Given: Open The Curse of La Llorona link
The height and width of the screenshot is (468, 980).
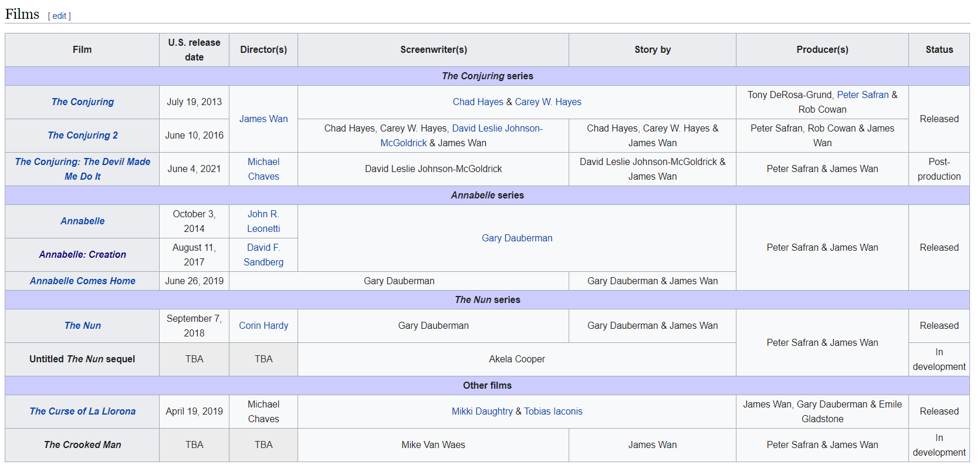Looking at the screenshot, I should coord(82,412).
